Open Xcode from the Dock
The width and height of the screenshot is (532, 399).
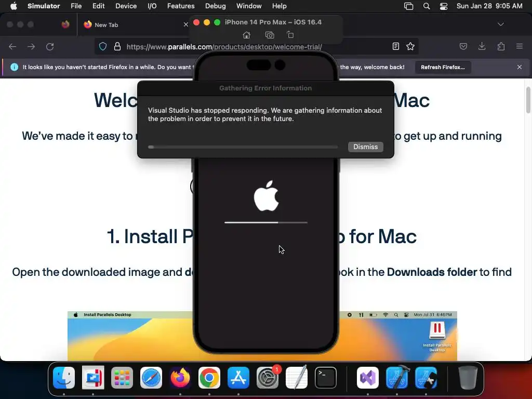pyautogui.click(x=397, y=378)
